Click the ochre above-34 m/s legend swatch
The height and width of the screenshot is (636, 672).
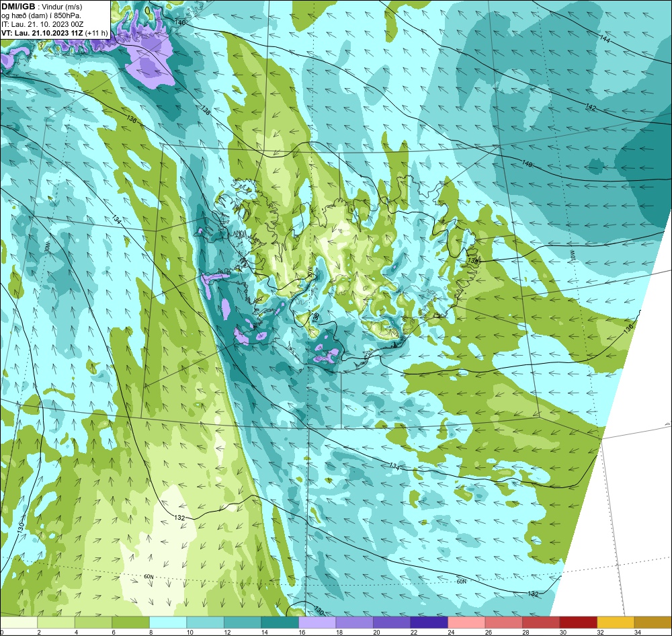coord(653,622)
